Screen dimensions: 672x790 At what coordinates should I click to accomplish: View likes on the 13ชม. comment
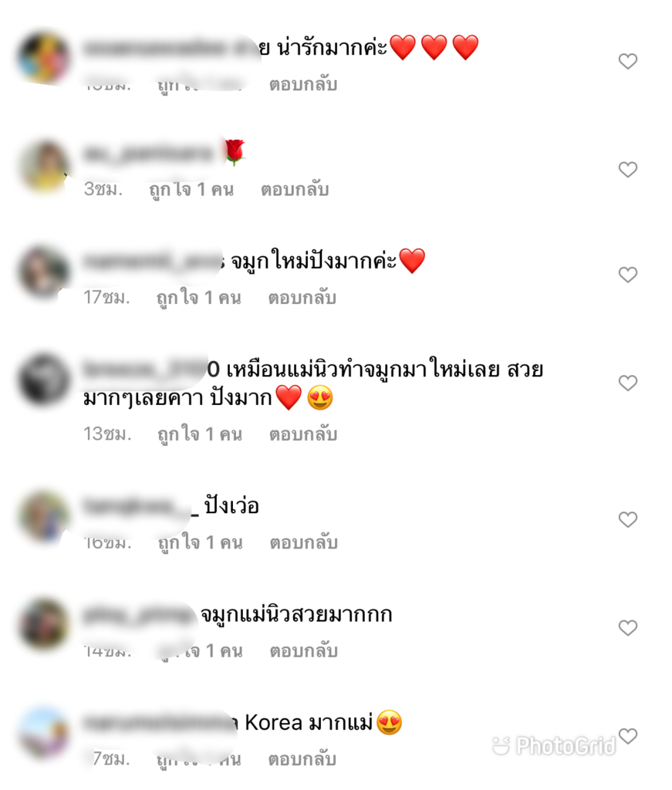(200, 434)
